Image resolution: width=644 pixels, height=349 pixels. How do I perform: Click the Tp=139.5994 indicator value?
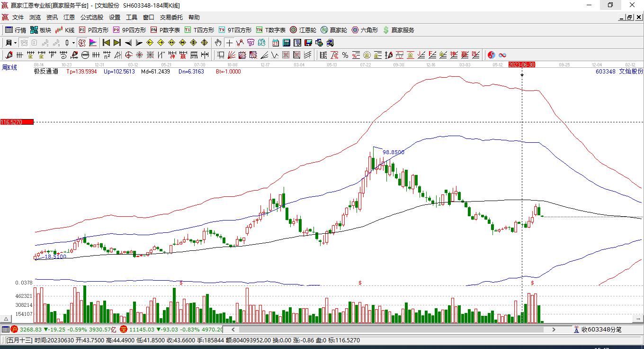click(x=81, y=72)
